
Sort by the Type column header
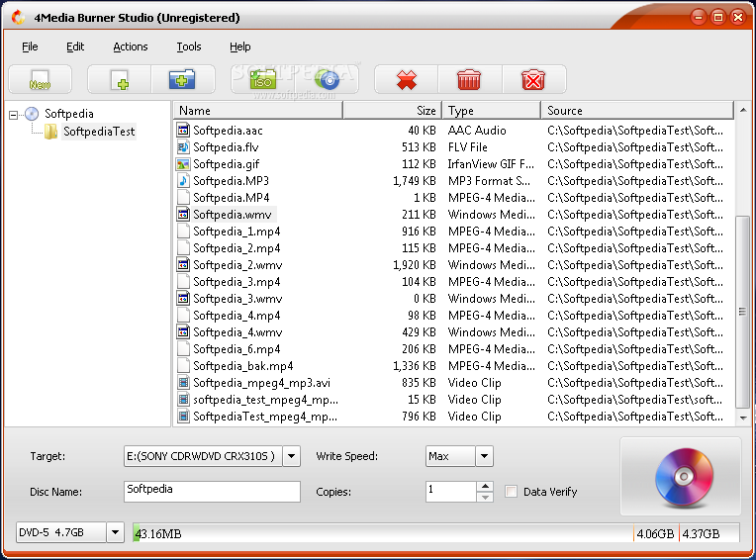(492, 111)
